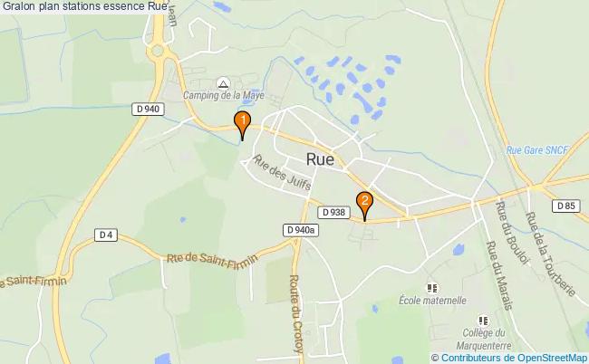Image resolution: width=589 pixels, height=364 pixels.
Task: Click the D 940 road shield
Action: point(148,110)
